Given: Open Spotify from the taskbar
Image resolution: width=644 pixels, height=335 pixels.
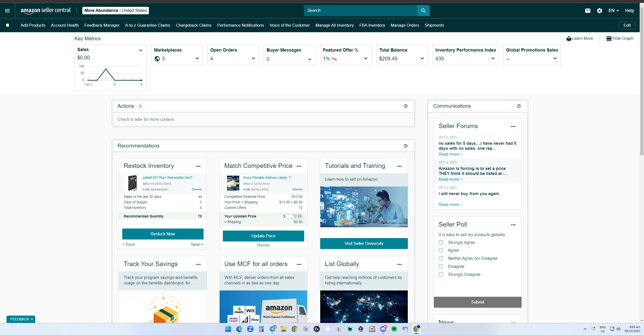Looking at the screenshot, I should click(x=394, y=329).
